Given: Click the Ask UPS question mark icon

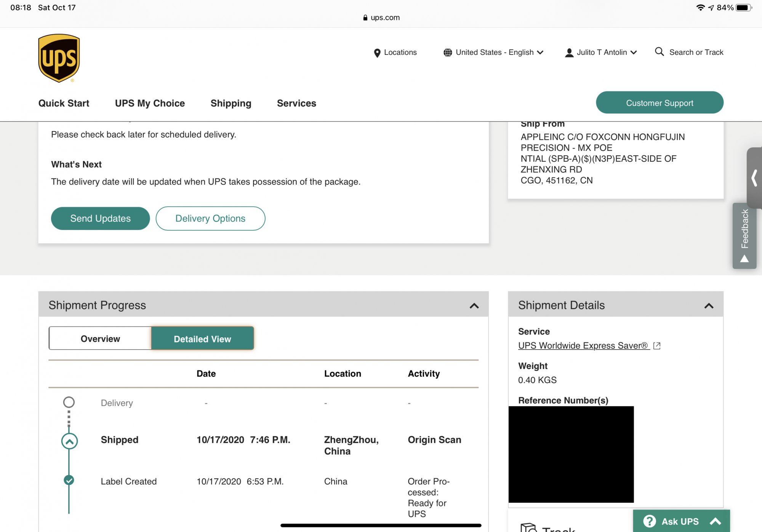Looking at the screenshot, I should [x=649, y=521].
